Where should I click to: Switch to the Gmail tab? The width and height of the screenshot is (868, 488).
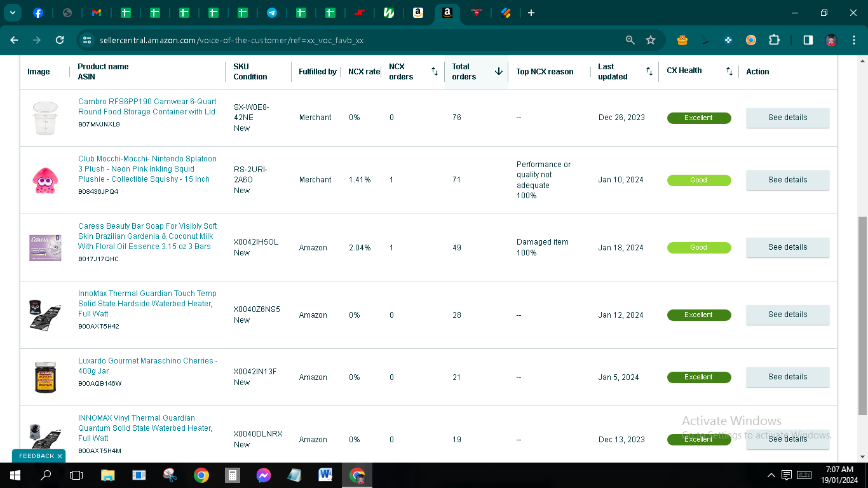pos(97,13)
